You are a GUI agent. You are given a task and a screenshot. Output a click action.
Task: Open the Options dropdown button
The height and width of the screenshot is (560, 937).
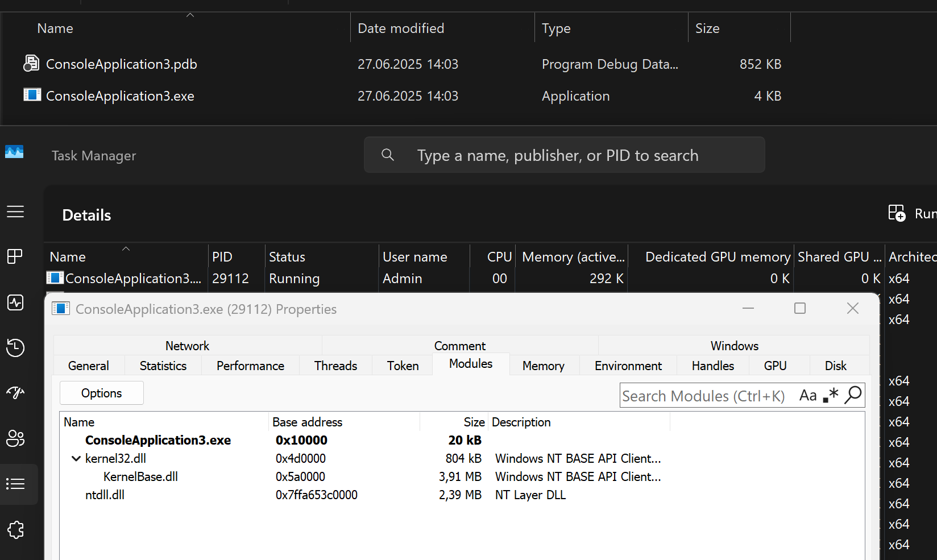[101, 393]
